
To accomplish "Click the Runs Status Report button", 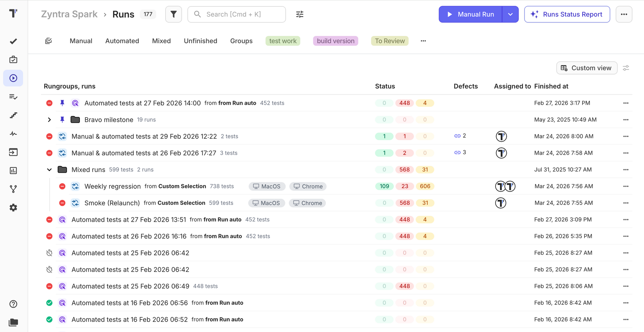I will click(x=567, y=14).
